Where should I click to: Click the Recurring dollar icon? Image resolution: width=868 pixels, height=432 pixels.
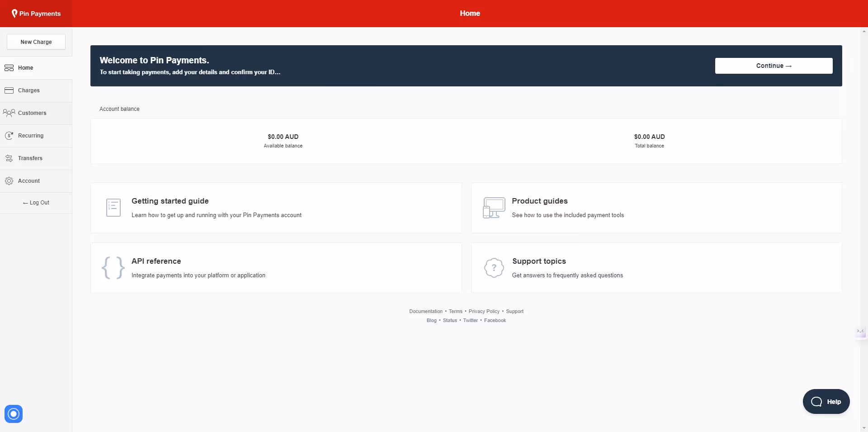9,136
